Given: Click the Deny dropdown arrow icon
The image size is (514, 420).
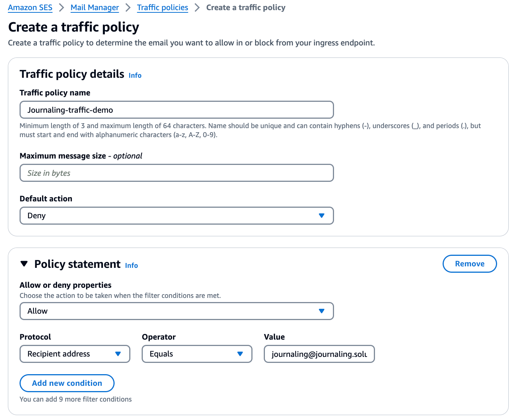Looking at the screenshot, I should pyautogui.click(x=321, y=216).
